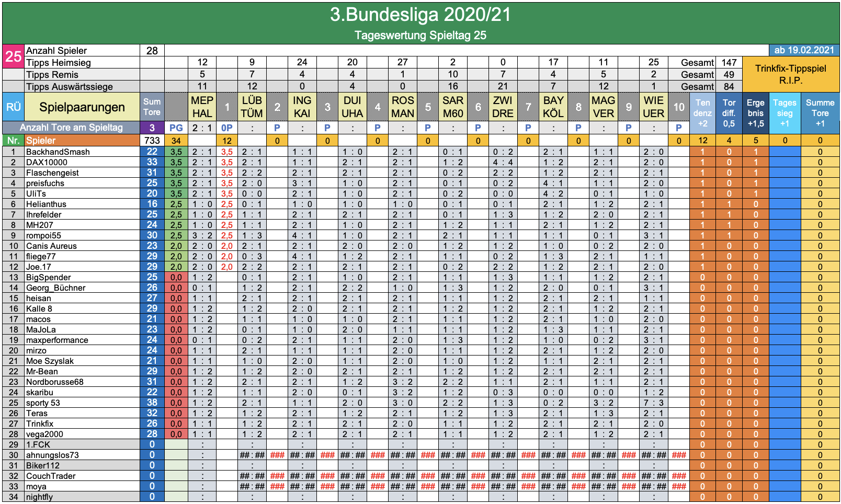The width and height of the screenshot is (841, 504).
Task: Select the purple goals-count cell 3
Action: point(152,128)
